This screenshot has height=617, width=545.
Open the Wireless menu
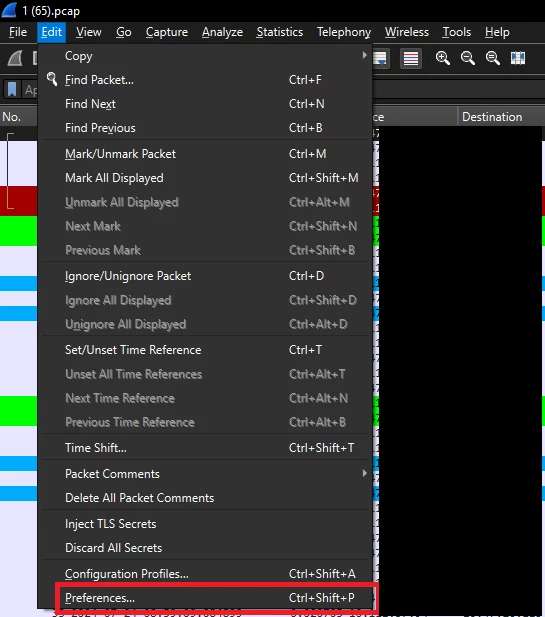point(406,32)
